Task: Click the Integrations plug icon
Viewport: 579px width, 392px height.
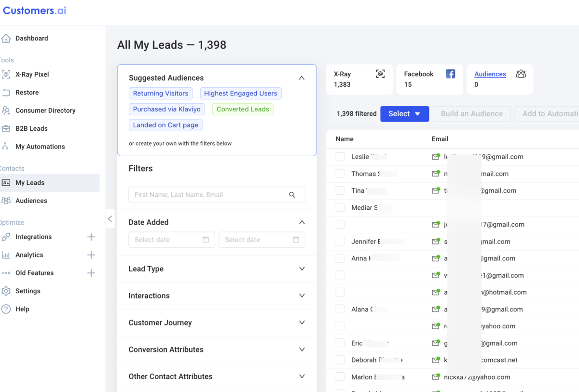Action: pos(6,237)
